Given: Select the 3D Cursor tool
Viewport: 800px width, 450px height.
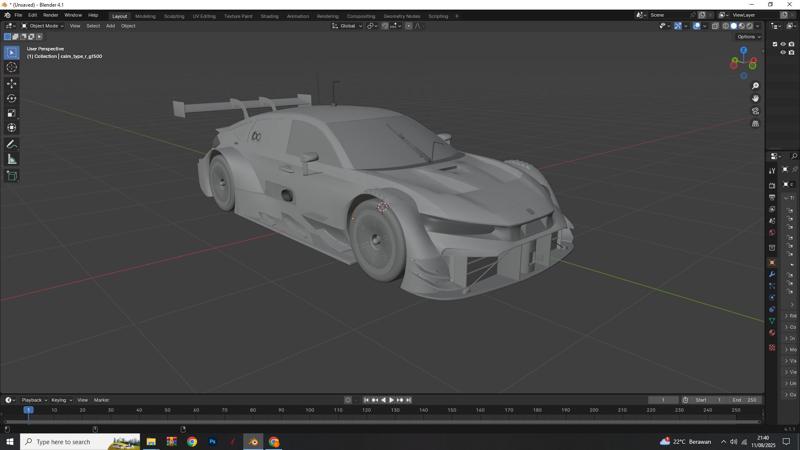Looking at the screenshot, I should click(x=12, y=67).
